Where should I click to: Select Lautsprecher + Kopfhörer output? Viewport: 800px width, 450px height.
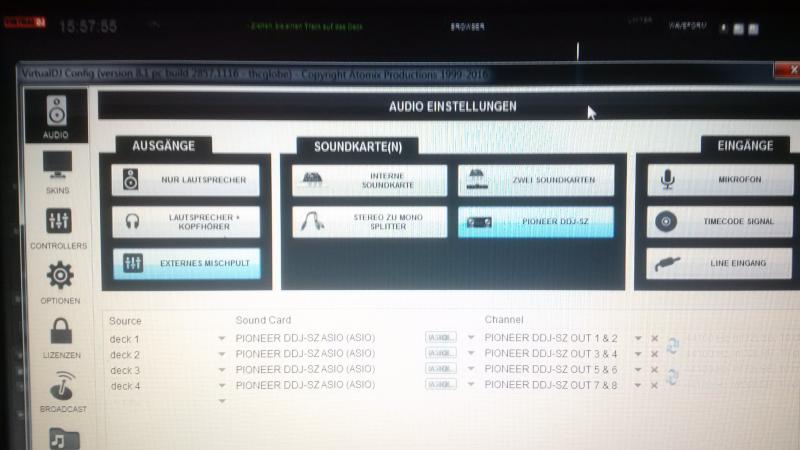click(x=186, y=221)
